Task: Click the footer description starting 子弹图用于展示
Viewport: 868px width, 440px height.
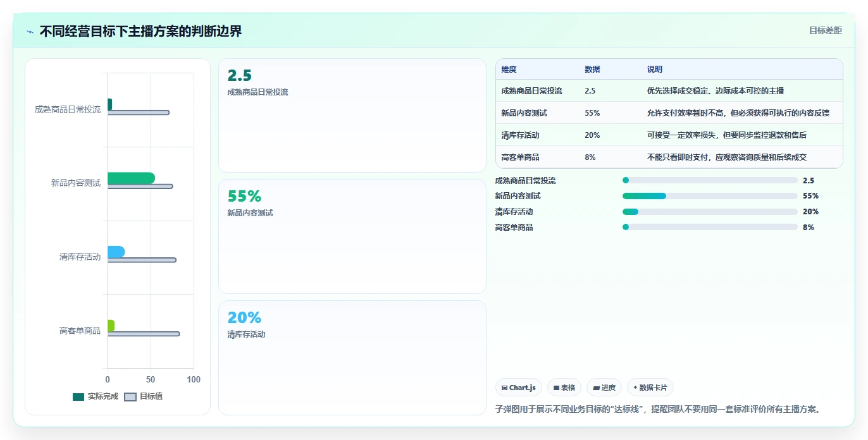Action: pyautogui.click(x=658, y=409)
